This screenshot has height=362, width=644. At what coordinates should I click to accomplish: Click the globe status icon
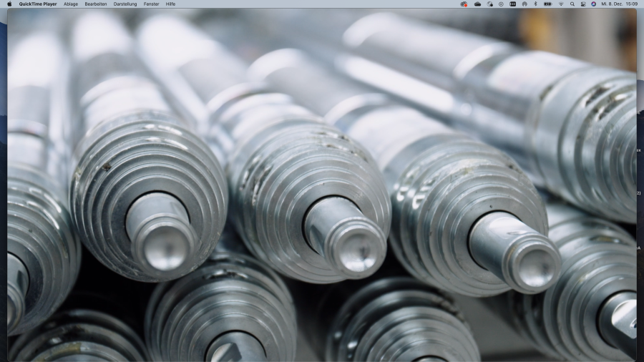[x=489, y=4]
